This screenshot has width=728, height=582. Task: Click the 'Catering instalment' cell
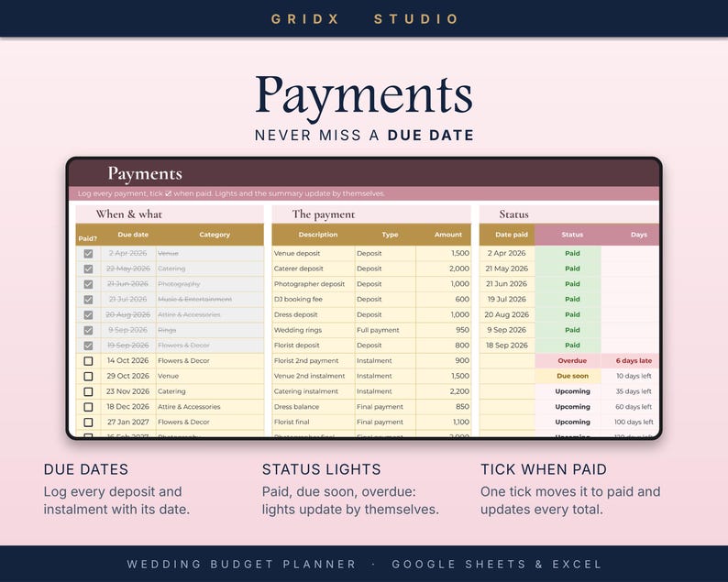coord(314,391)
